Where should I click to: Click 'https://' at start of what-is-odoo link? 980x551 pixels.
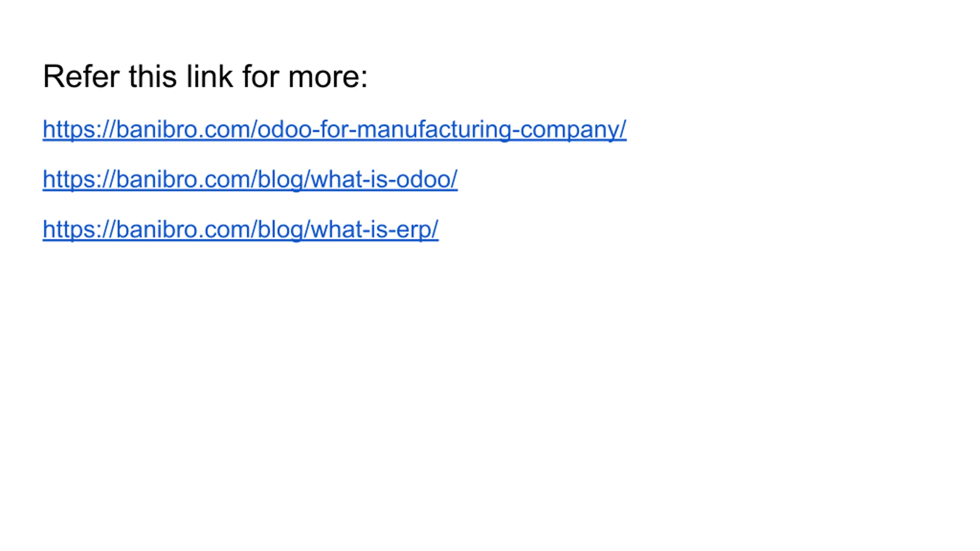(79, 179)
